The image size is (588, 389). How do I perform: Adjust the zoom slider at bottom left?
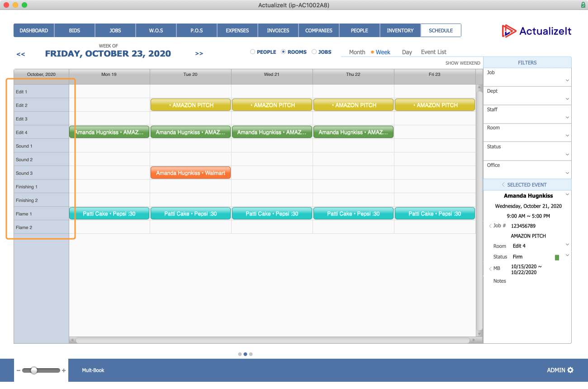35,370
